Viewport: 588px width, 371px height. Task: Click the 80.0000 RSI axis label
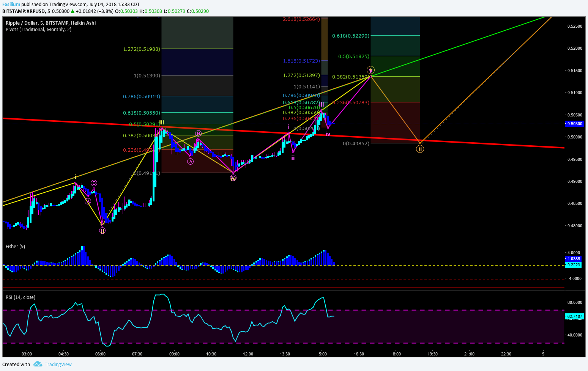[x=575, y=302]
